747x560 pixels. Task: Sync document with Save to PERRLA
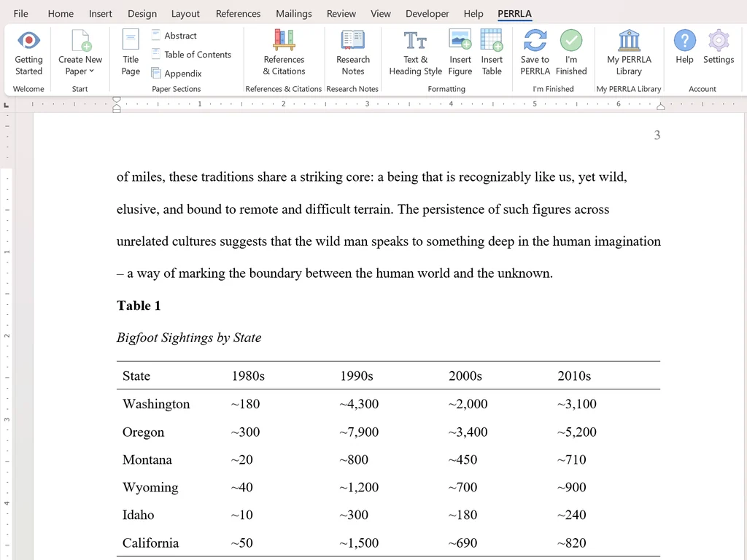click(535, 52)
